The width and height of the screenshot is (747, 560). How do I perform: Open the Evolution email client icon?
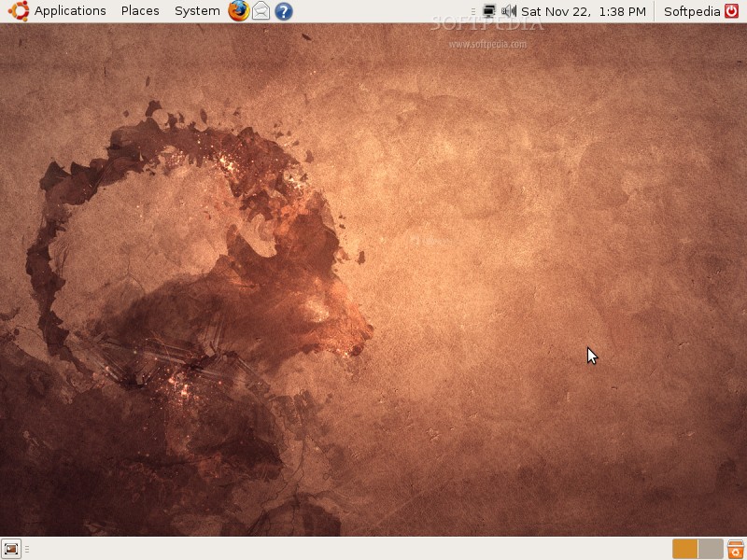tap(261, 11)
